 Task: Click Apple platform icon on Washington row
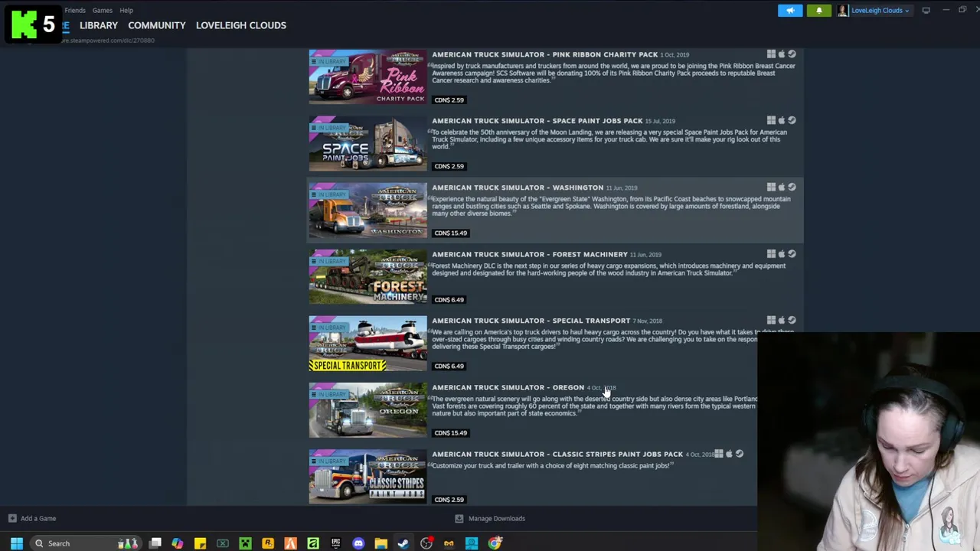point(782,187)
